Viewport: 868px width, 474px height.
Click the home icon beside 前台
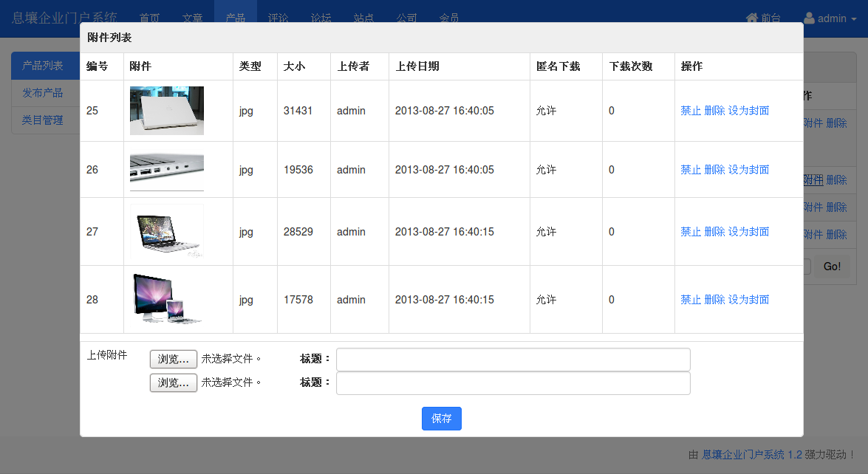752,18
